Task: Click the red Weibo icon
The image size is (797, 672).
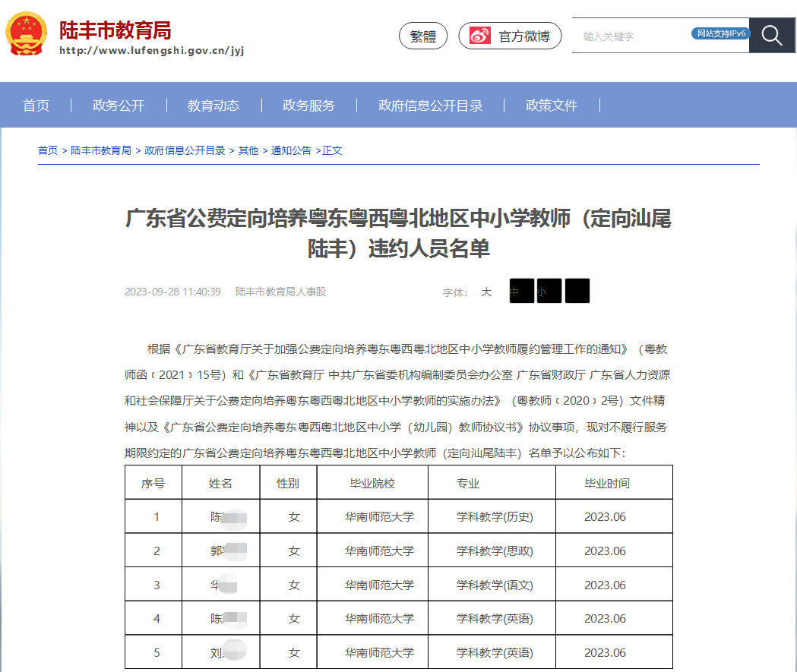Action: 480,36
